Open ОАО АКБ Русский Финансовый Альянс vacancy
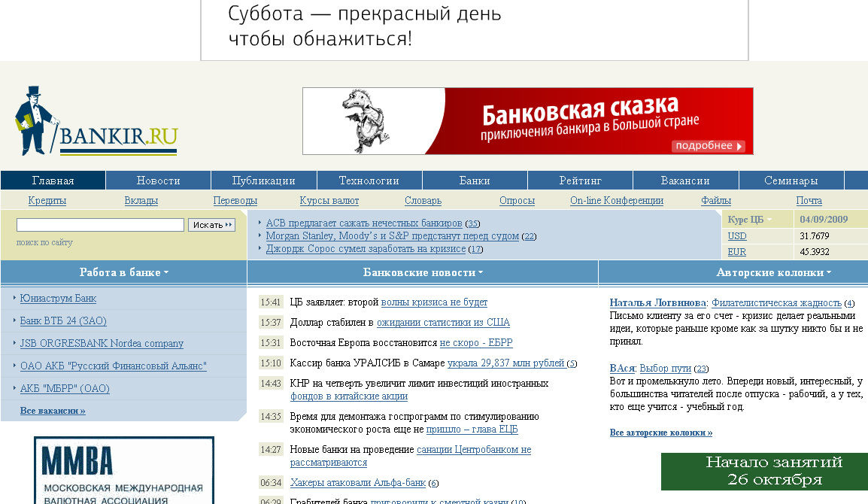The height and width of the screenshot is (504, 868). (114, 366)
